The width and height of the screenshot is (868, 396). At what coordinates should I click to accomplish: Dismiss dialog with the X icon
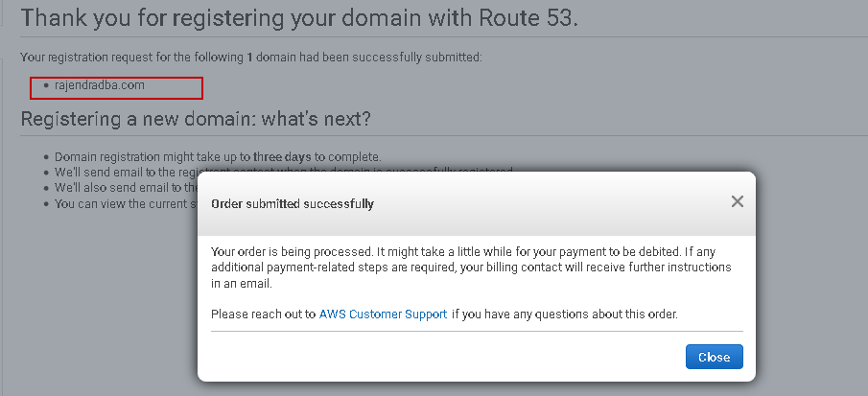coord(737,201)
